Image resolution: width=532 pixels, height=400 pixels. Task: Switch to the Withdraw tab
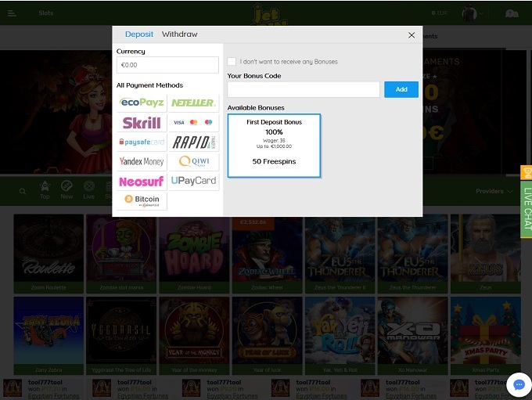point(179,34)
